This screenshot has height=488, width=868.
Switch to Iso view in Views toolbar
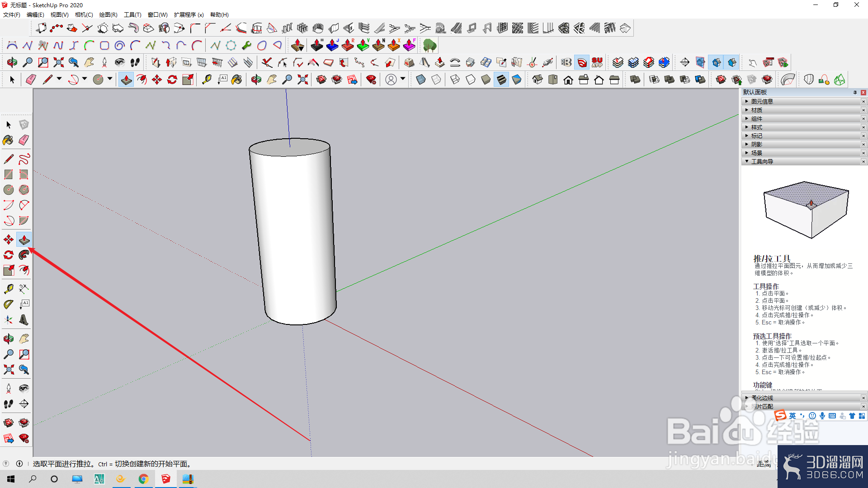coord(538,80)
